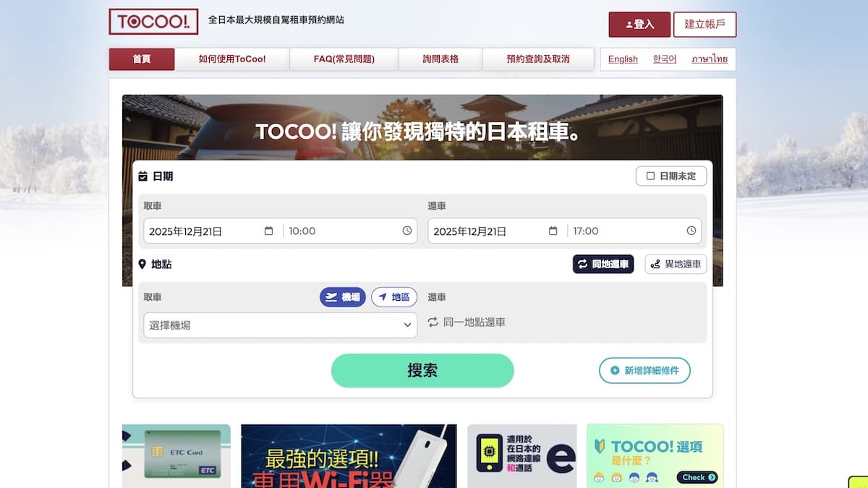Click the pickup time clock icon
Screen dimensions: 868x488
(407, 231)
